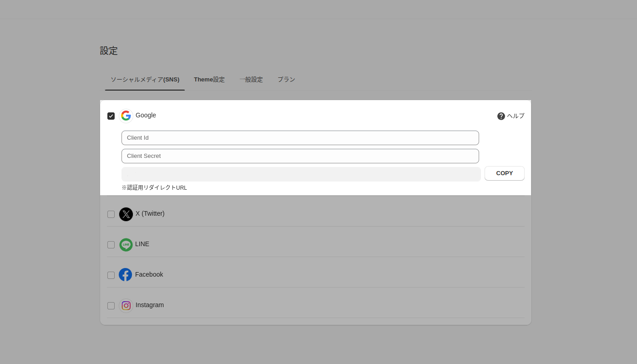Image resolution: width=637 pixels, height=364 pixels.
Task: Tick the Instagram checkbox
Action: pos(111,306)
